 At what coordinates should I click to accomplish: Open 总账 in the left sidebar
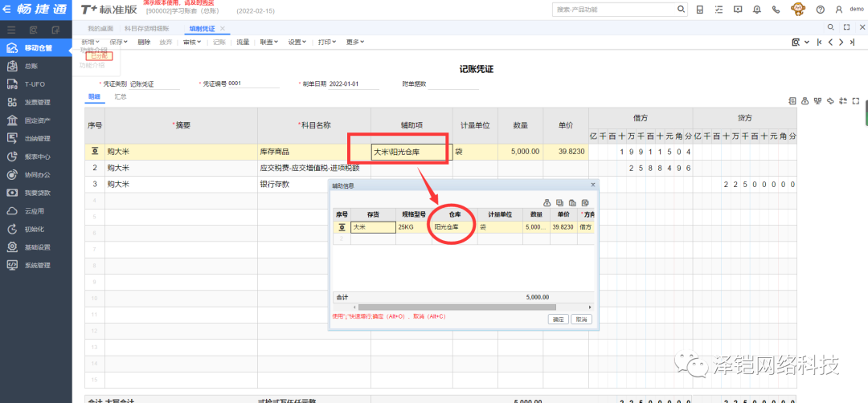click(31, 67)
